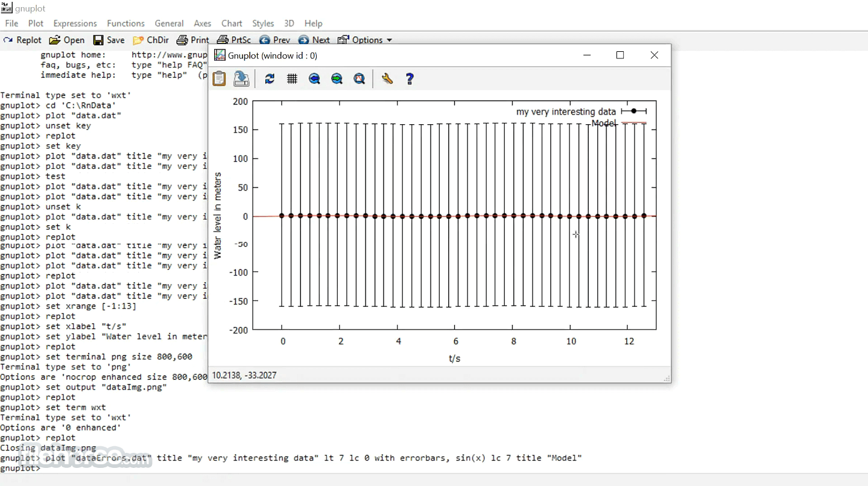Viewport: 868px width, 486px height.
Task: Click the ChDir toolbar button
Action: (151, 40)
